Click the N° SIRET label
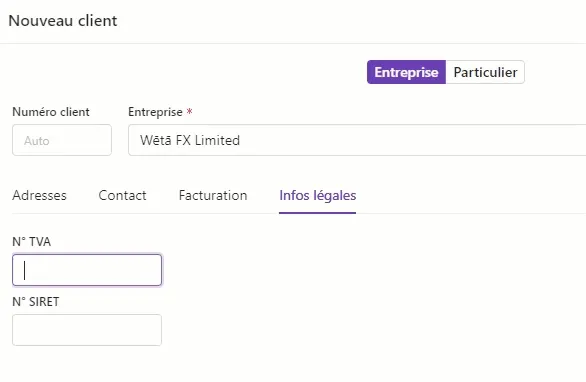The image size is (586, 382). pyautogui.click(x=36, y=302)
